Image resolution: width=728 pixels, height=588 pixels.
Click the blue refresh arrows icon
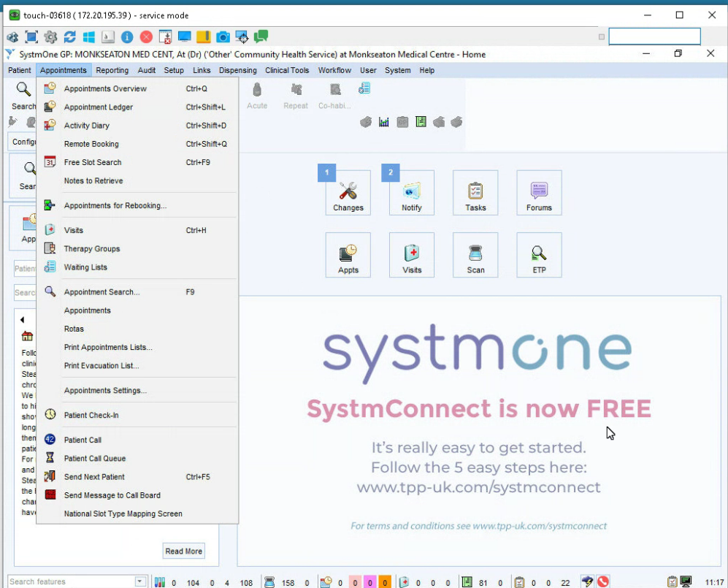69,37
